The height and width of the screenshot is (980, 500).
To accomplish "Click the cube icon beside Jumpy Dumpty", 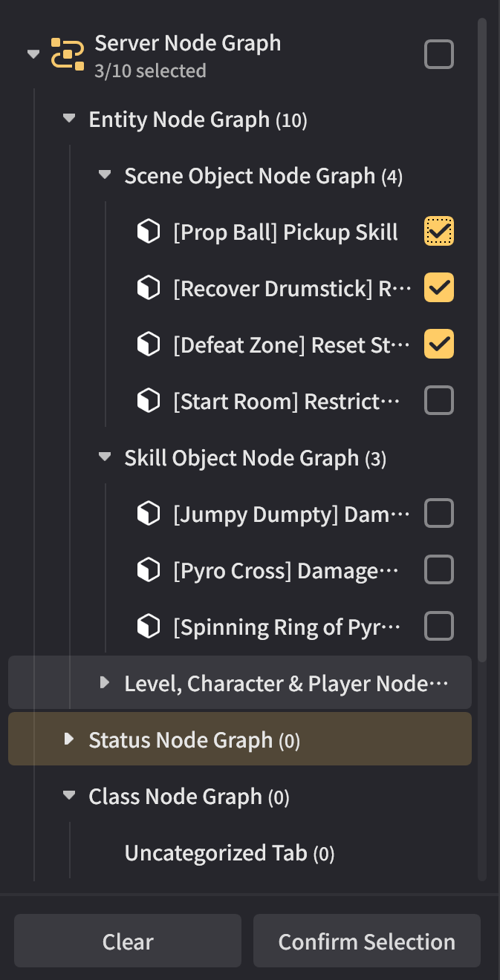I will (149, 514).
